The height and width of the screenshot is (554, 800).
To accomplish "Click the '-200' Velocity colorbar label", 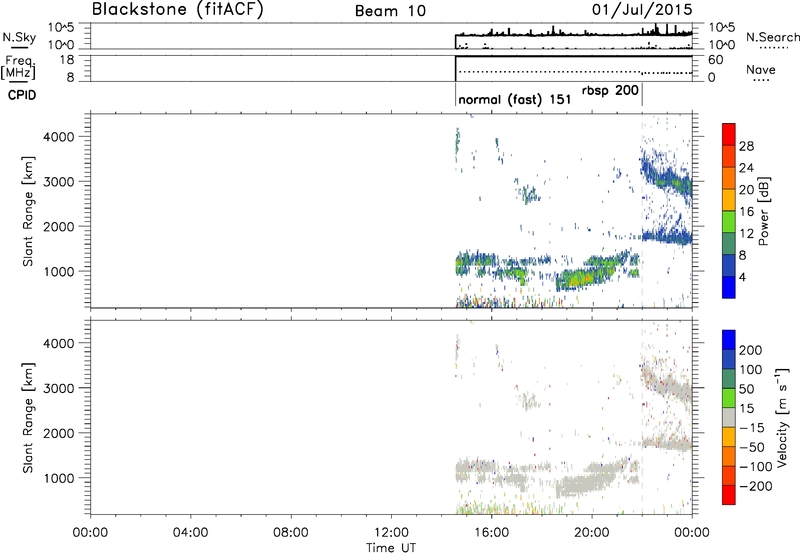I will coord(756,486).
